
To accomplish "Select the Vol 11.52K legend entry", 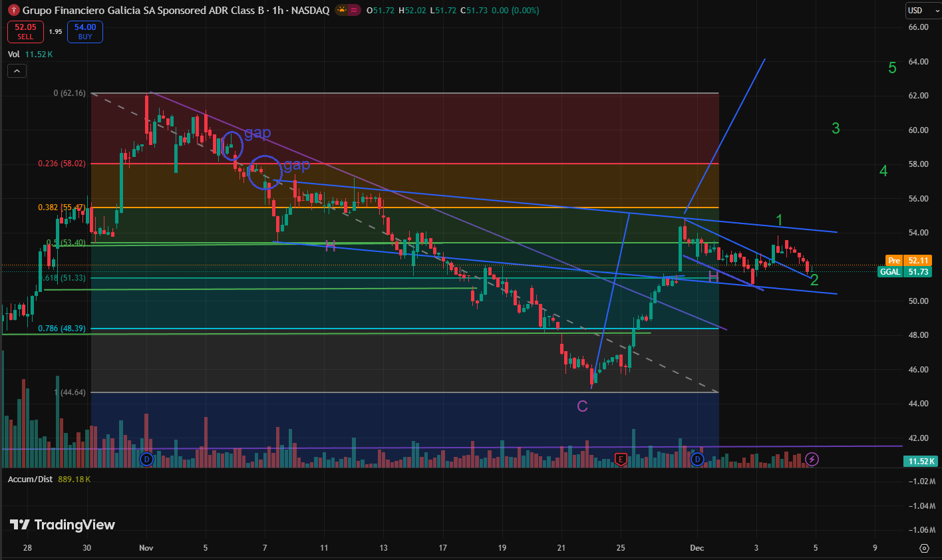I will click(31, 55).
